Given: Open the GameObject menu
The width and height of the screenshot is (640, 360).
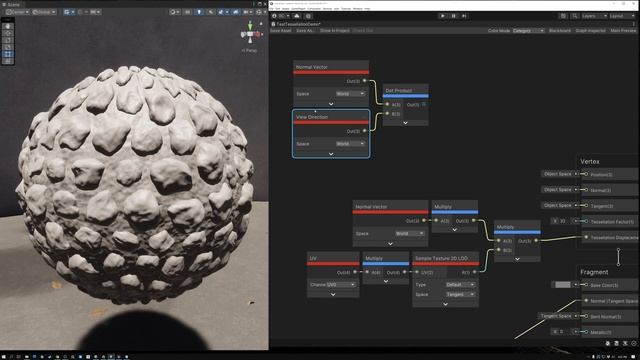Looking at the screenshot, I should (x=298, y=9).
